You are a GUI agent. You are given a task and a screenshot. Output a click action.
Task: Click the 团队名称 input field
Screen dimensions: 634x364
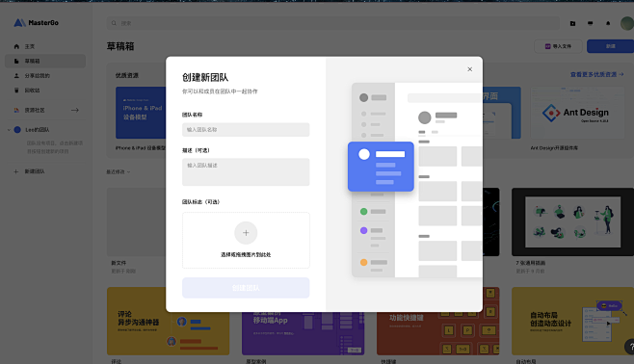point(246,130)
